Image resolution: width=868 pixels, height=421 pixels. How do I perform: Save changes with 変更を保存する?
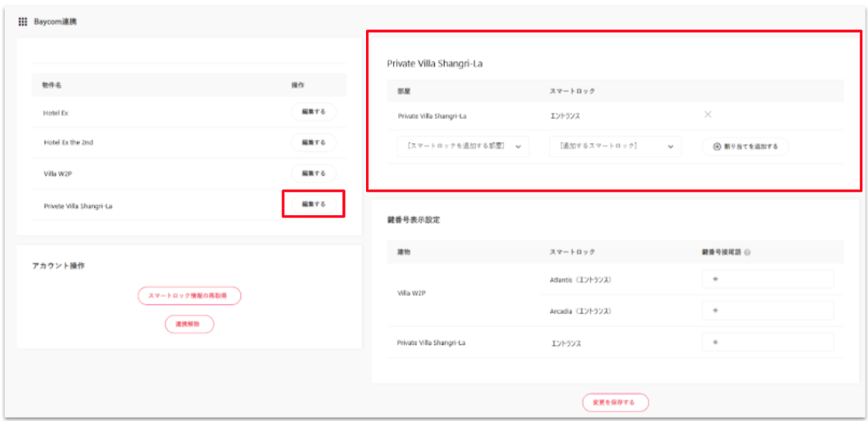coord(615,403)
